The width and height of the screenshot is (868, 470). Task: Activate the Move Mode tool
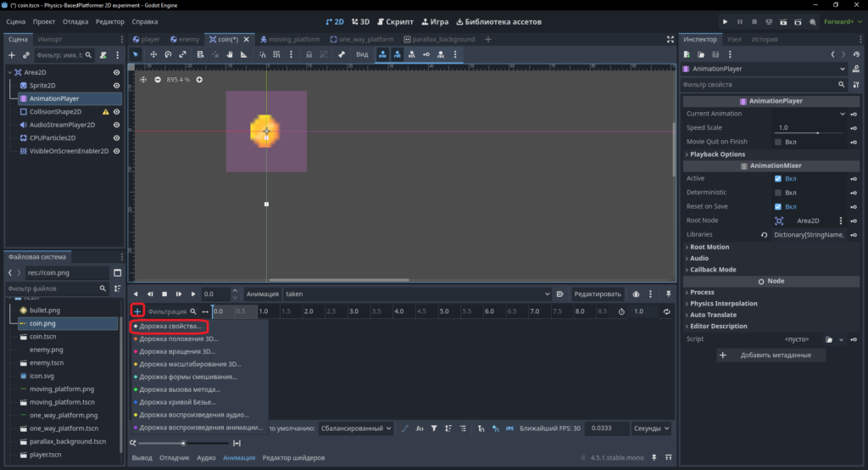click(153, 54)
